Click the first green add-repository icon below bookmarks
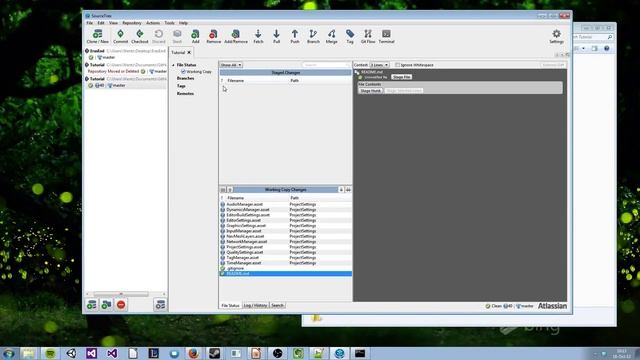640x360 pixels. click(91, 304)
